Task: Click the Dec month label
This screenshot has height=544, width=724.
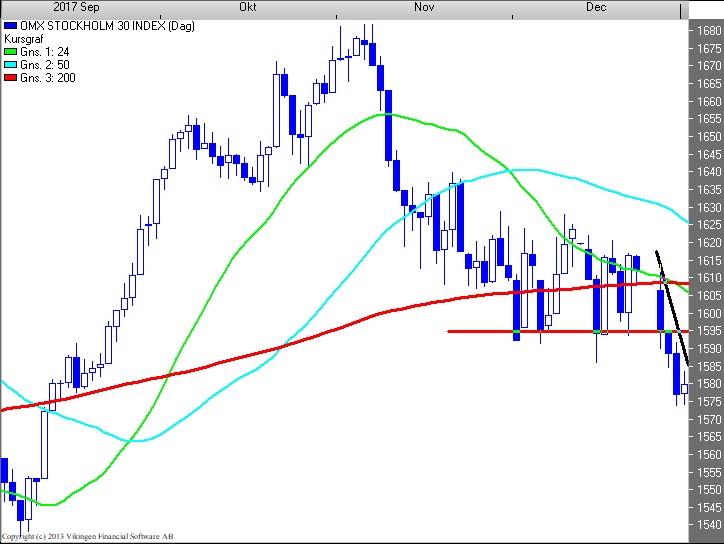Action: pos(596,7)
